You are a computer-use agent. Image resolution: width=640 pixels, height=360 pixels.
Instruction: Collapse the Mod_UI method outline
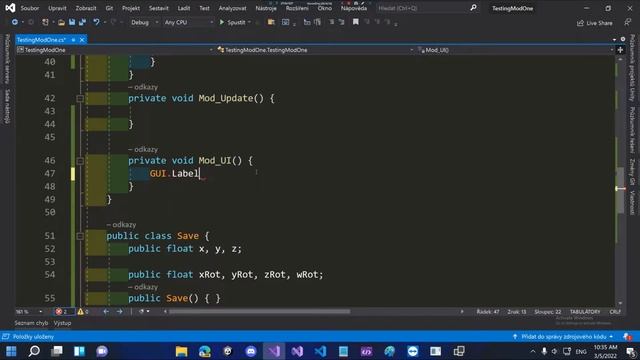coord(80,161)
